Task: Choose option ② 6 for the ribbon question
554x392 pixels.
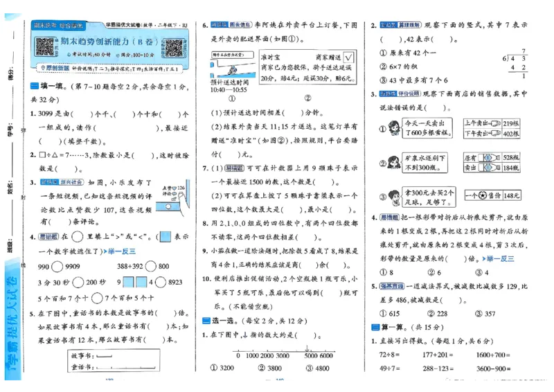Action: [434, 272]
